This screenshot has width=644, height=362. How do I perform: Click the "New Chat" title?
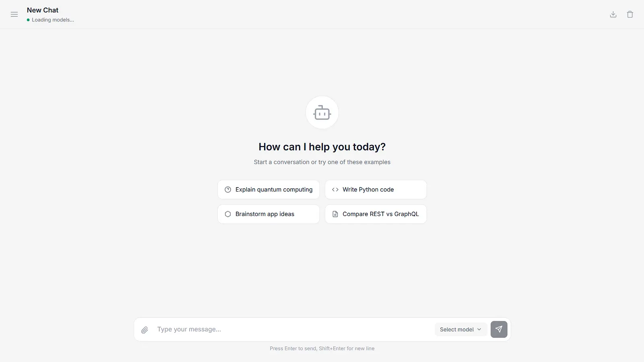tap(43, 10)
